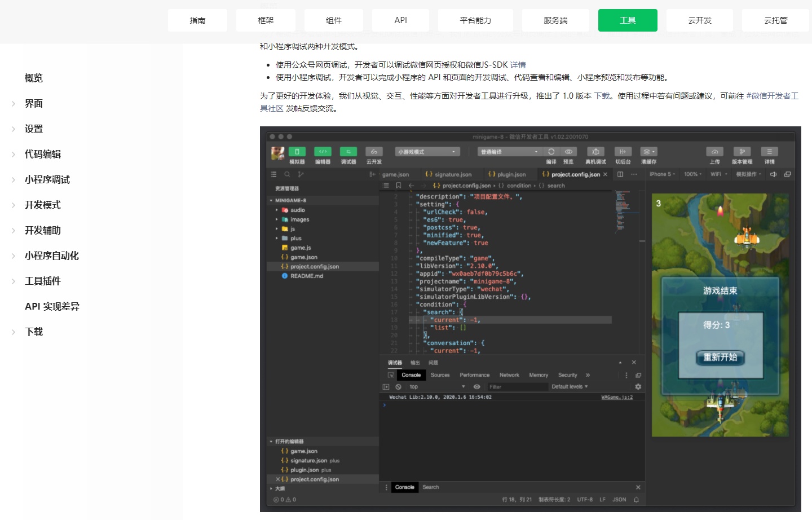Open the 概览 sidebar page
Image resolution: width=812 pixels, height=520 pixels.
(34, 78)
